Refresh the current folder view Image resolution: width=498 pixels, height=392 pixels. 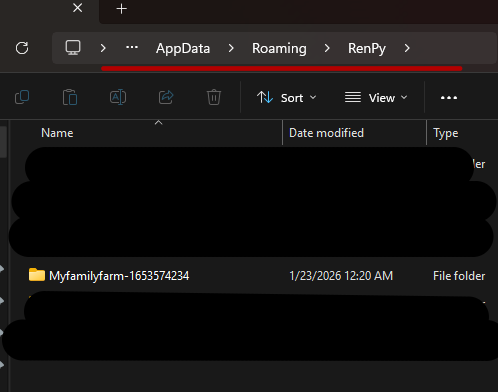point(22,48)
